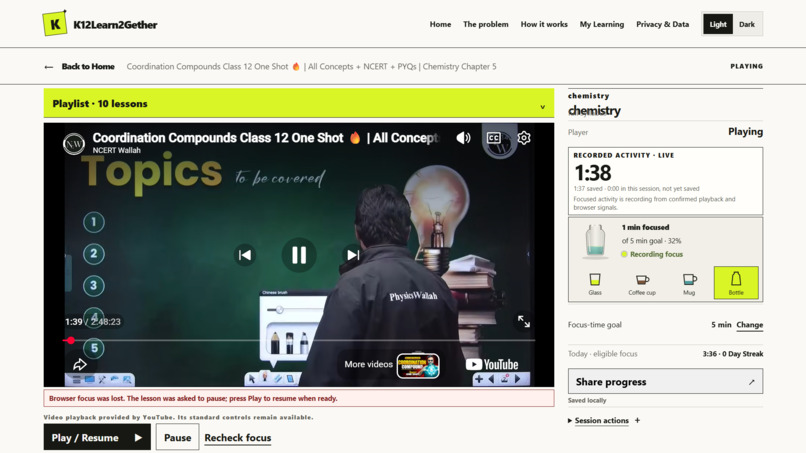The width and height of the screenshot is (806, 453).
Task: Change the focus-time goal
Action: point(749,325)
